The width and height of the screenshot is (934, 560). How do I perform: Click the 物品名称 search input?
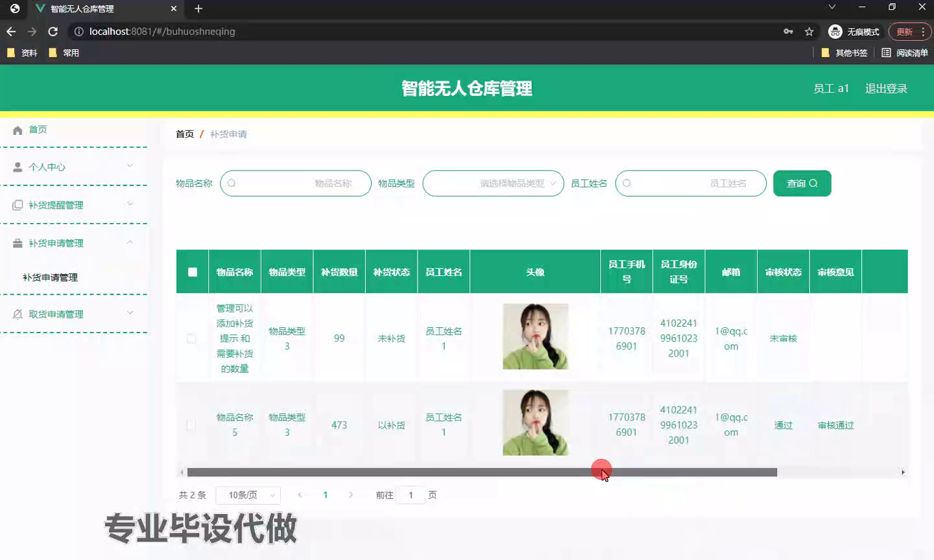point(296,183)
